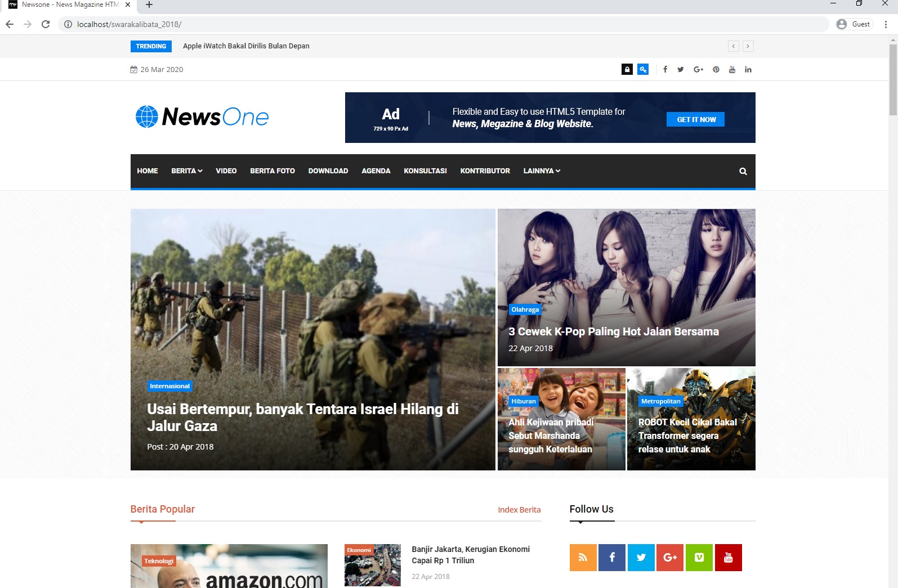Open VIDEO in navigation bar

point(226,171)
